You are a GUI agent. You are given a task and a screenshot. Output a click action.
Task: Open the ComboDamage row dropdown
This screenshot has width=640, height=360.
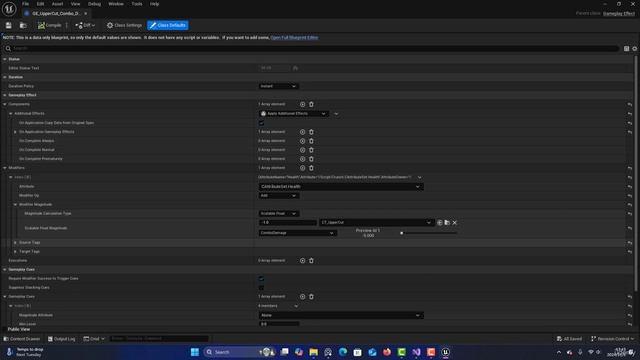point(298,233)
